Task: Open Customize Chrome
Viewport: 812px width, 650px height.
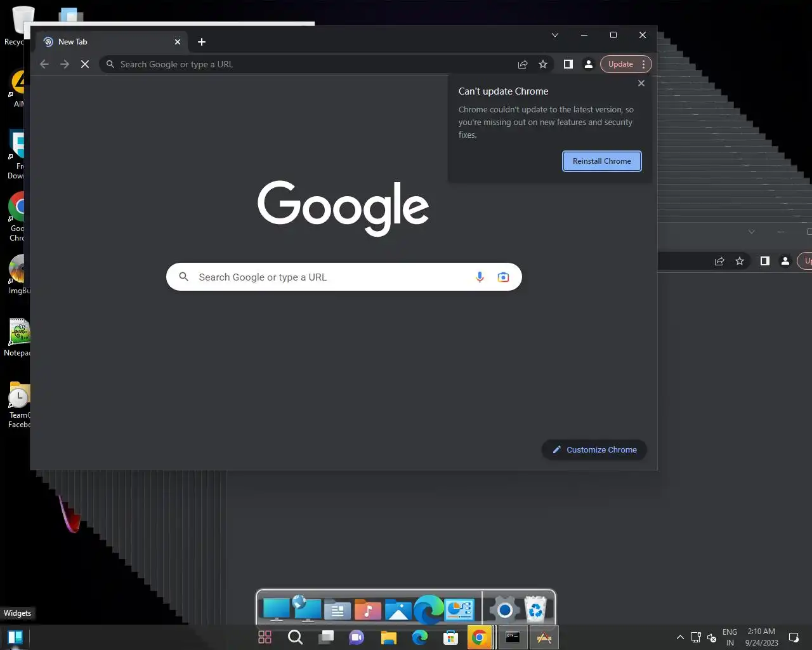Action: pyautogui.click(x=594, y=449)
